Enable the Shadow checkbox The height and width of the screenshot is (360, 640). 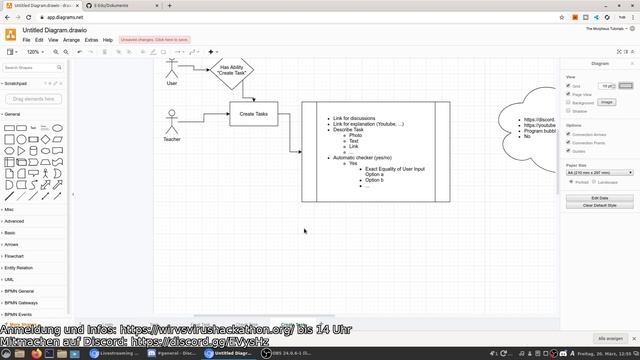point(568,111)
